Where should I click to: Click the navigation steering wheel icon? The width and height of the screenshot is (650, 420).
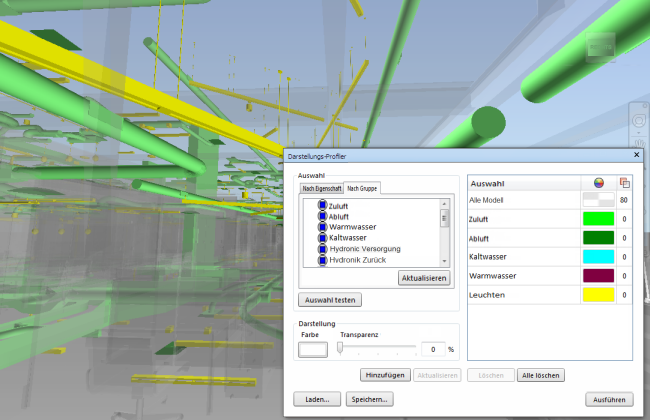tap(638, 121)
